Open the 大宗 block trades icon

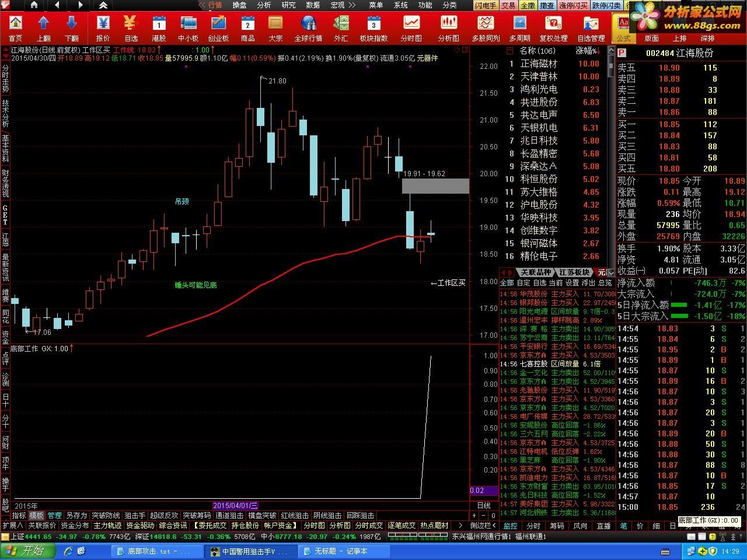coord(275,28)
